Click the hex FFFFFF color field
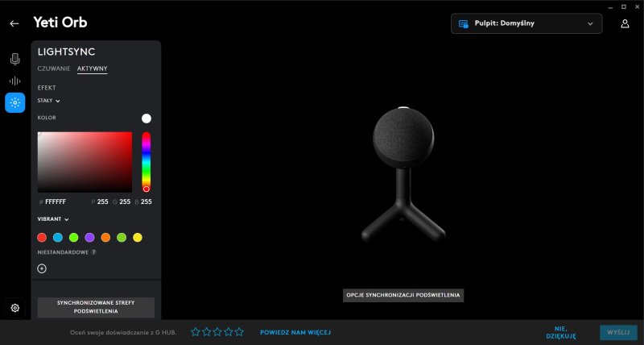 tap(56, 202)
